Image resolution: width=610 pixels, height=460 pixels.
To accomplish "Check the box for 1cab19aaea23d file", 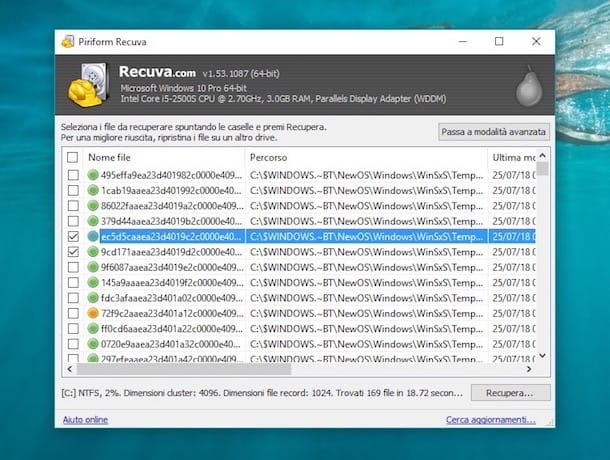I will tap(73, 190).
